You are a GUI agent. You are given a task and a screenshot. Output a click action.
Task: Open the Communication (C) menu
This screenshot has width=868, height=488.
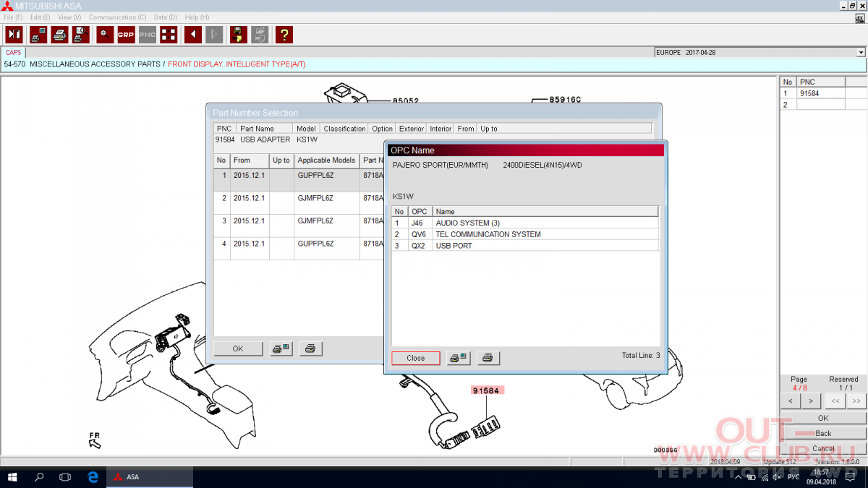point(117,17)
